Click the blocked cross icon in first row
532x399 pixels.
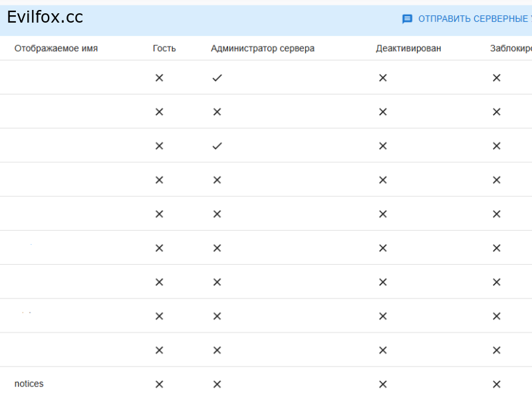point(496,78)
